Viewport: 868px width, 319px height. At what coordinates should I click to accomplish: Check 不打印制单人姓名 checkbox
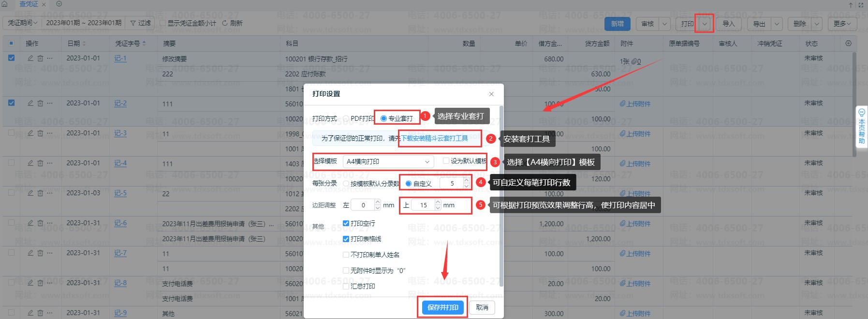click(346, 255)
